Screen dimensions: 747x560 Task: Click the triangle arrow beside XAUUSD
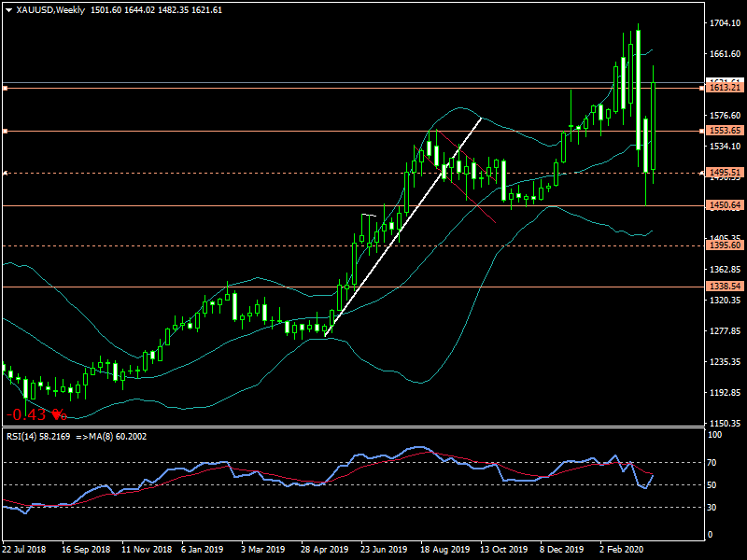point(8,9)
